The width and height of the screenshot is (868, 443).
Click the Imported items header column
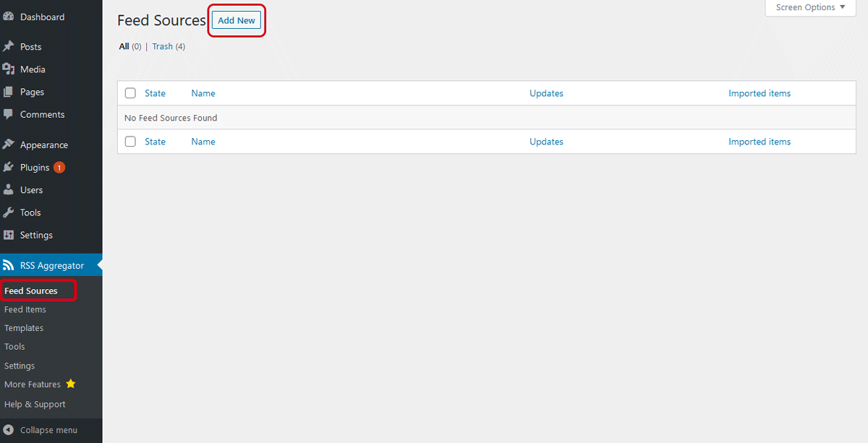coord(759,93)
